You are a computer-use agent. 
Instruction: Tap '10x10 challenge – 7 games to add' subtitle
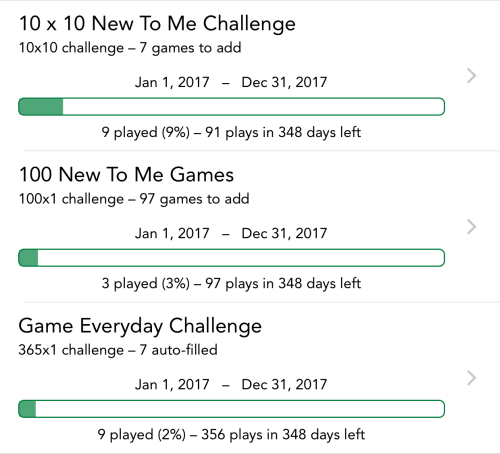pos(130,48)
